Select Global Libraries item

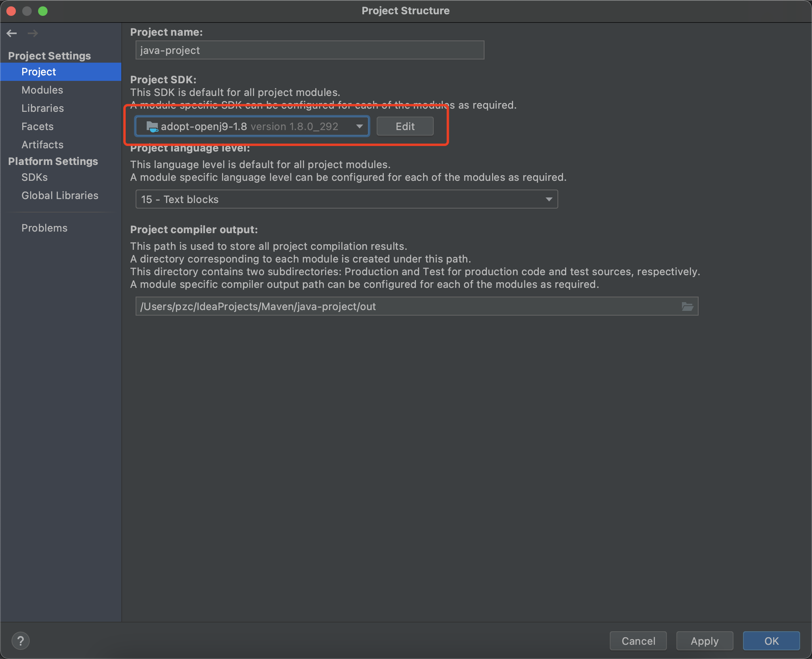click(x=59, y=195)
